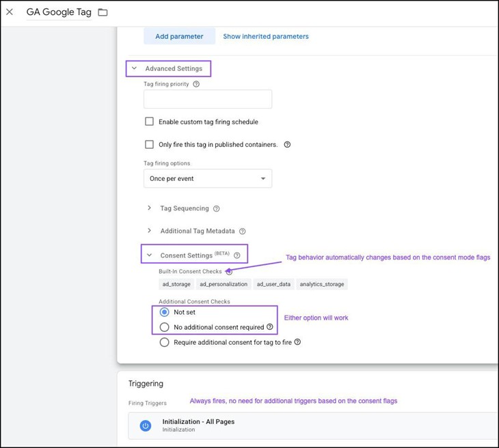Click the Additional Consent Checks label
This screenshot has width=499, height=448.
[x=194, y=301]
